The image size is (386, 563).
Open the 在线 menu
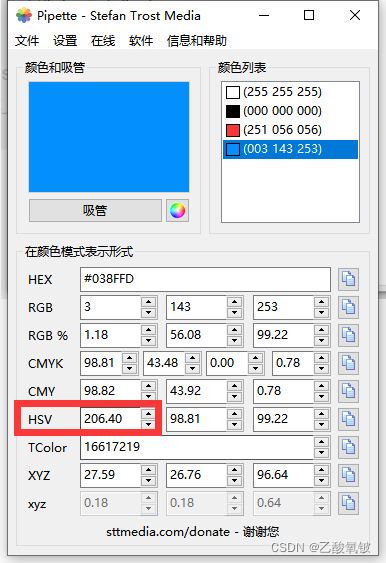pyautogui.click(x=103, y=41)
